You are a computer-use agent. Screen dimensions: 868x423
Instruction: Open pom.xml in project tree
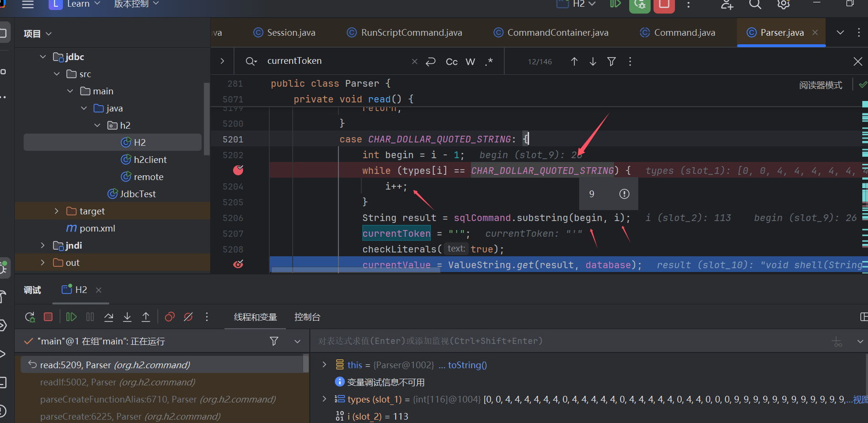(91, 228)
